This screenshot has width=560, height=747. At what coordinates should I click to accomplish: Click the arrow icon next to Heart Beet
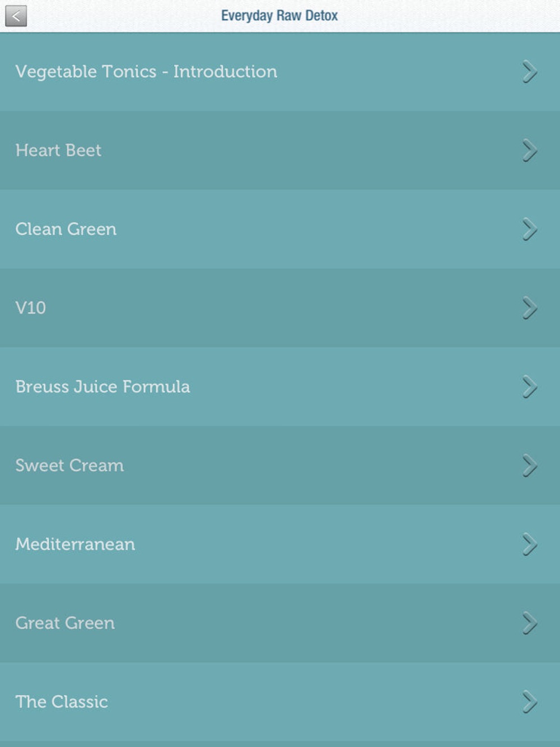point(530,151)
